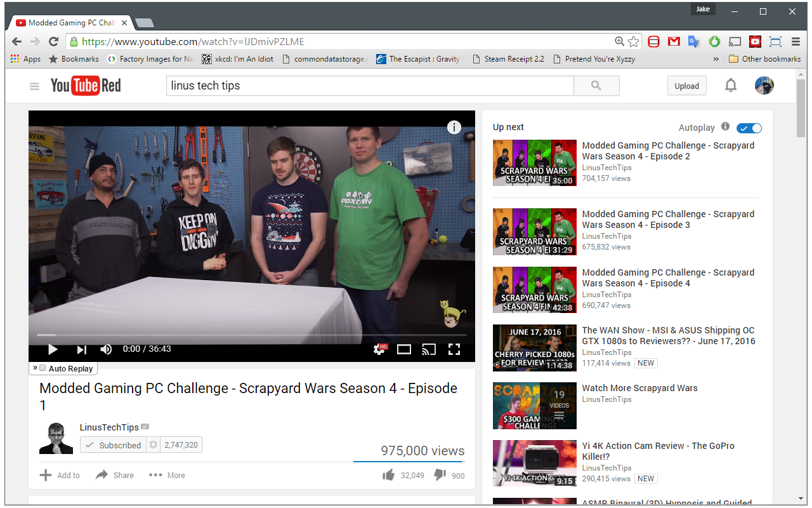Open The Escapist : Gravity bookmark

420,59
